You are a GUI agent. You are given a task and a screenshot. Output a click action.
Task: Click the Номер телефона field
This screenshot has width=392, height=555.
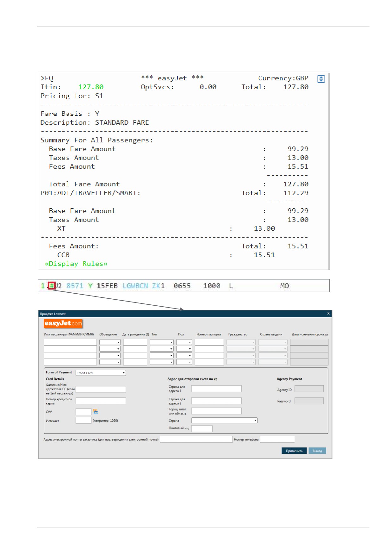click(x=277, y=439)
